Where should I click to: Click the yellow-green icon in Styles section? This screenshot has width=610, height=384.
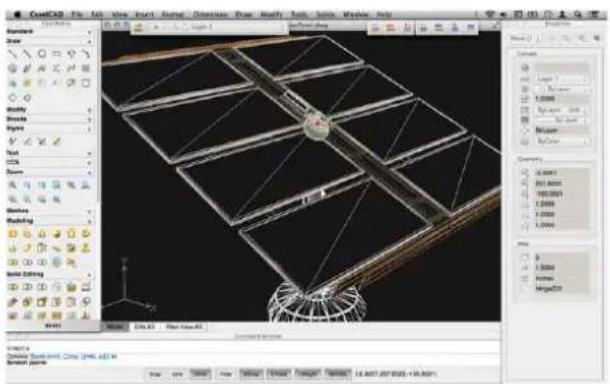point(57,141)
